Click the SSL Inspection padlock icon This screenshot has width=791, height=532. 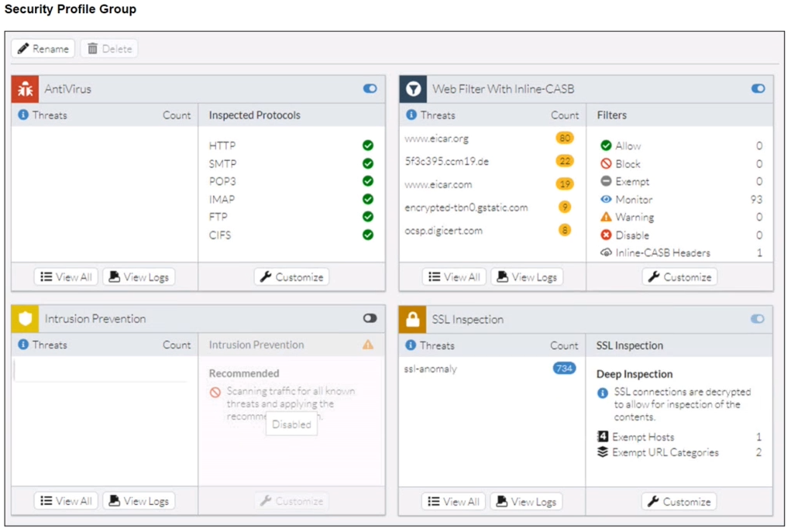click(413, 319)
